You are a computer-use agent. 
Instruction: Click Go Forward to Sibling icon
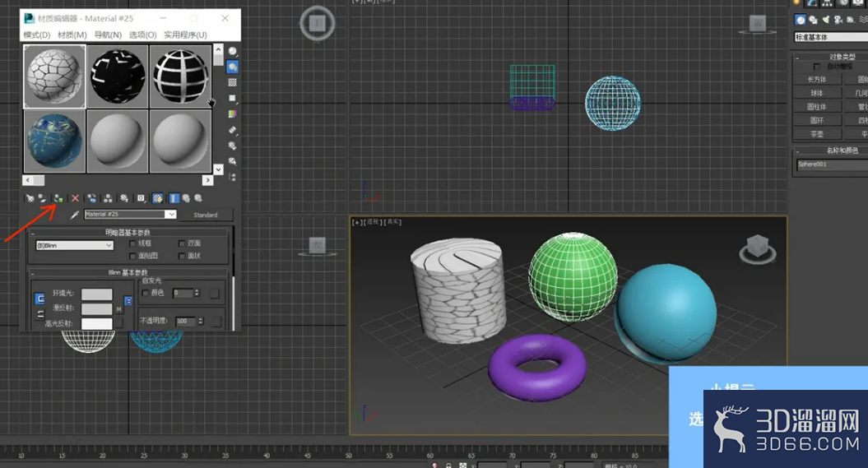click(199, 198)
